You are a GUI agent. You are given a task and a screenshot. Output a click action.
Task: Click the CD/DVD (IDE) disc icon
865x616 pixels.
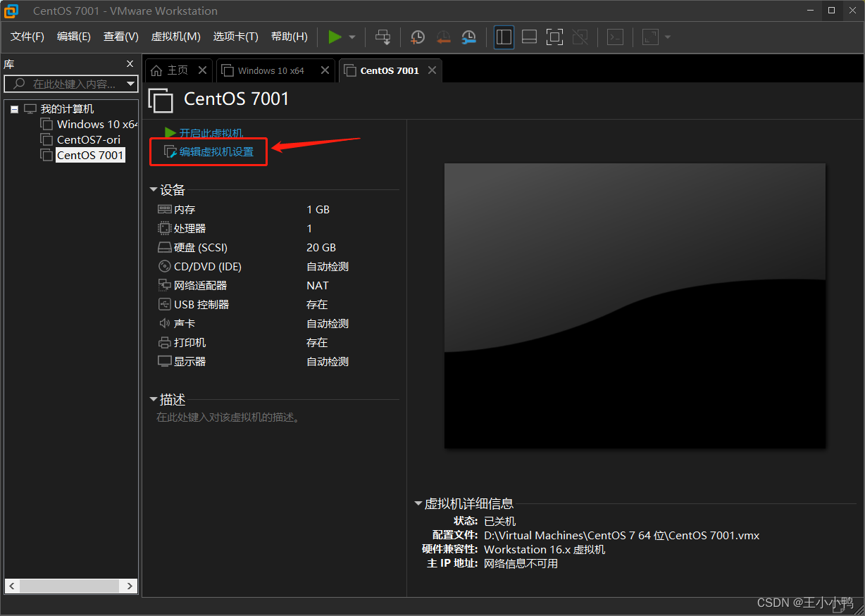coord(164,267)
